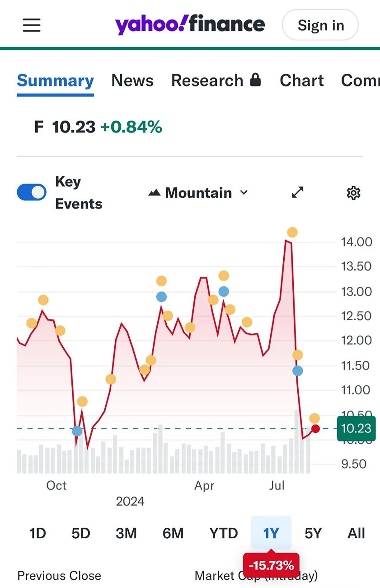The width and height of the screenshot is (380, 588).
Task: Select the All time range
Action: click(356, 533)
